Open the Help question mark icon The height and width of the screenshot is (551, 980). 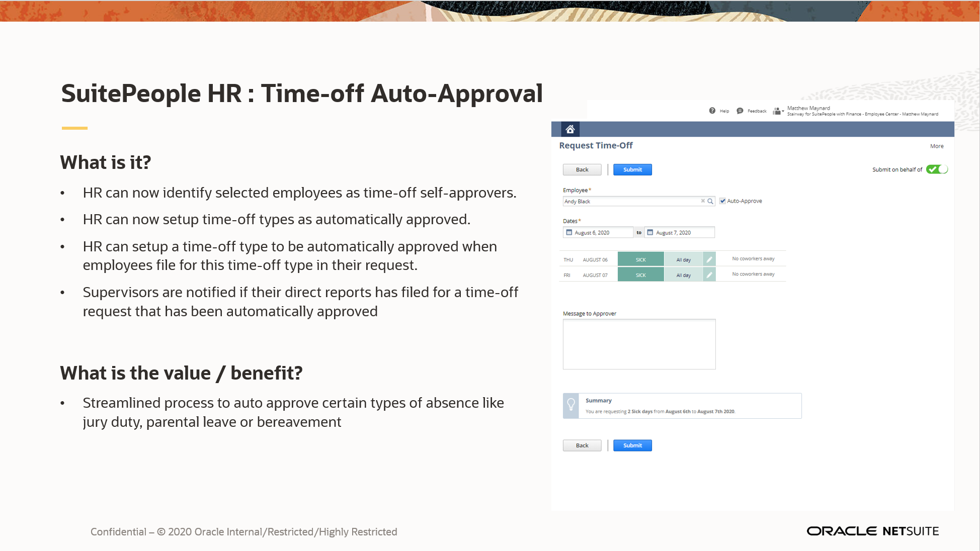pos(712,111)
